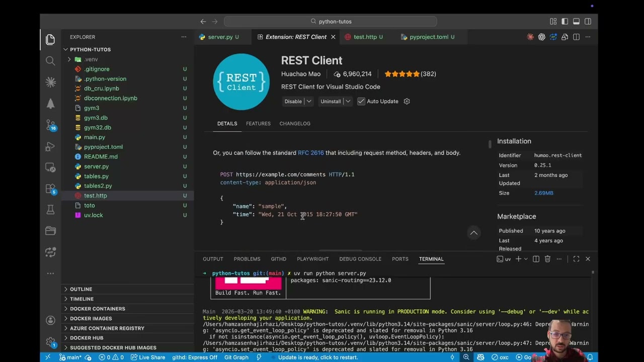This screenshot has width=644, height=362.
Task: Open launch profile dropdown next to terminal plus
Action: click(526, 259)
